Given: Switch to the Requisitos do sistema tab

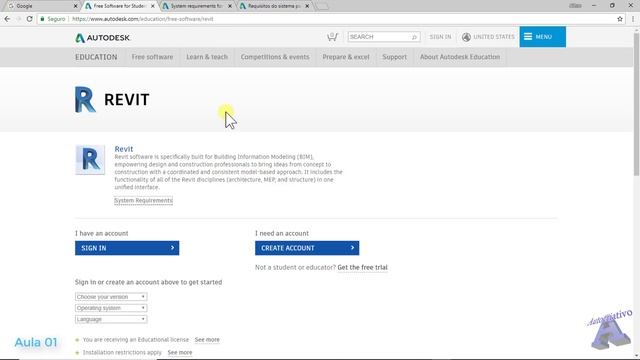Looking at the screenshot, I should 274,6.
